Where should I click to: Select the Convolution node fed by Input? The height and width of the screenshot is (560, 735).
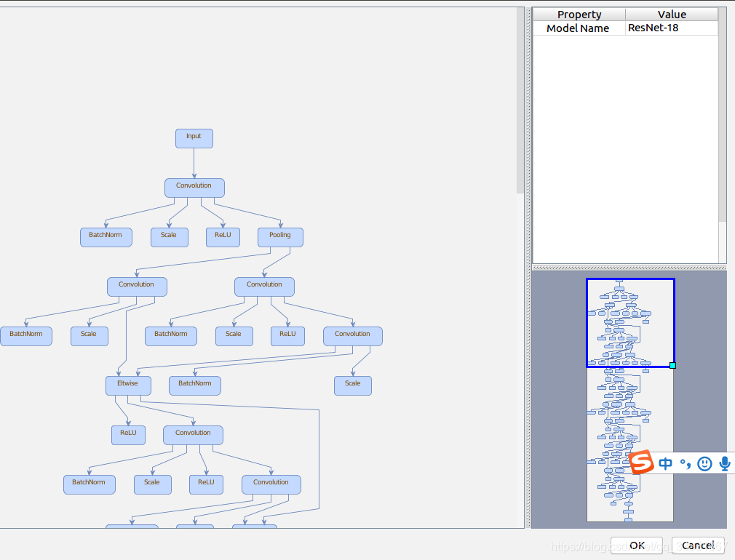194,188
